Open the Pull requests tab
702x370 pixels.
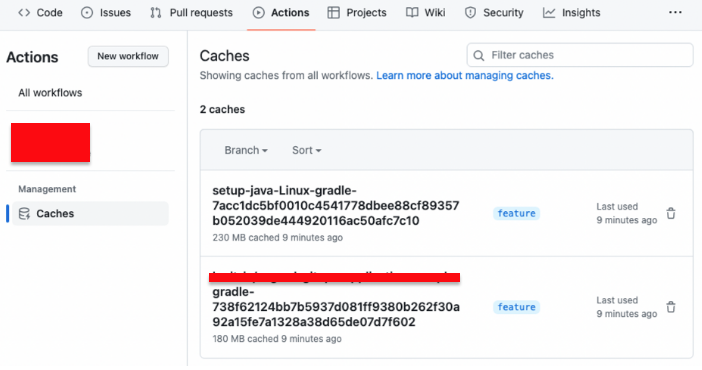[x=191, y=13]
